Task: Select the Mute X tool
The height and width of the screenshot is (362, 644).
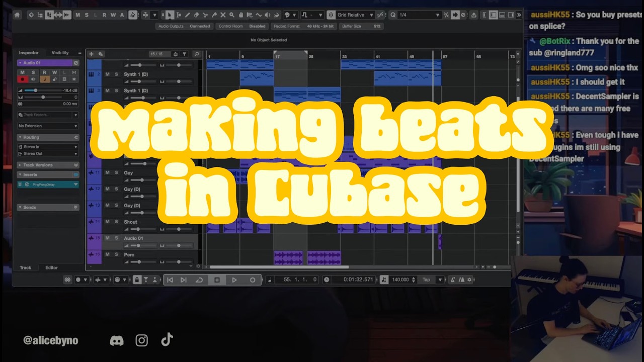Action: coord(223,15)
